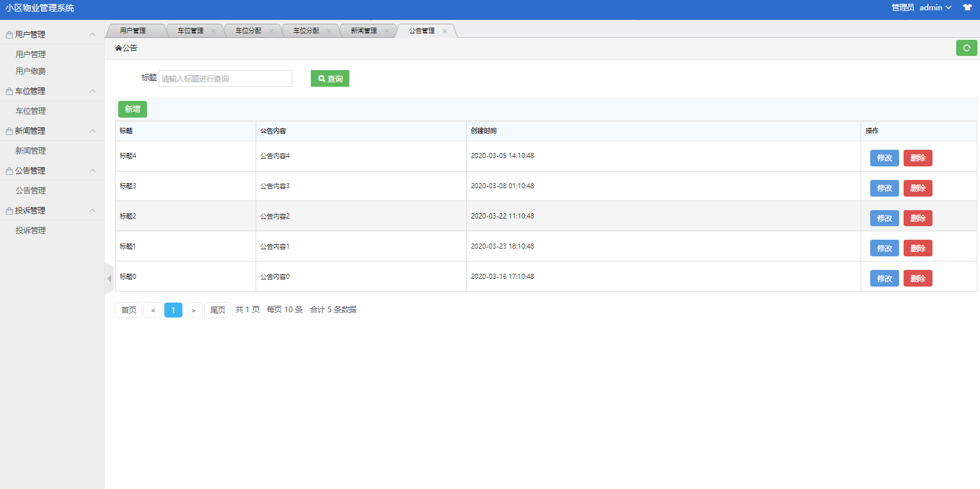Click the date 2020-03-23 18:10:48
This screenshot has width=980, height=489.
coord(502,246)
